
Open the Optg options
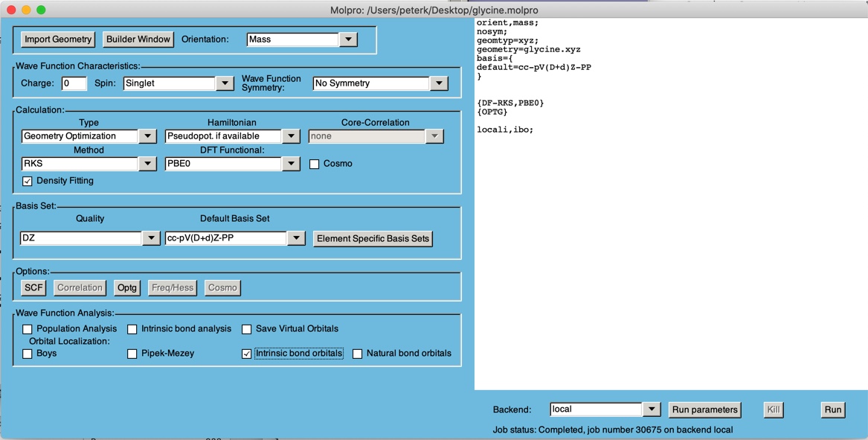127,287
